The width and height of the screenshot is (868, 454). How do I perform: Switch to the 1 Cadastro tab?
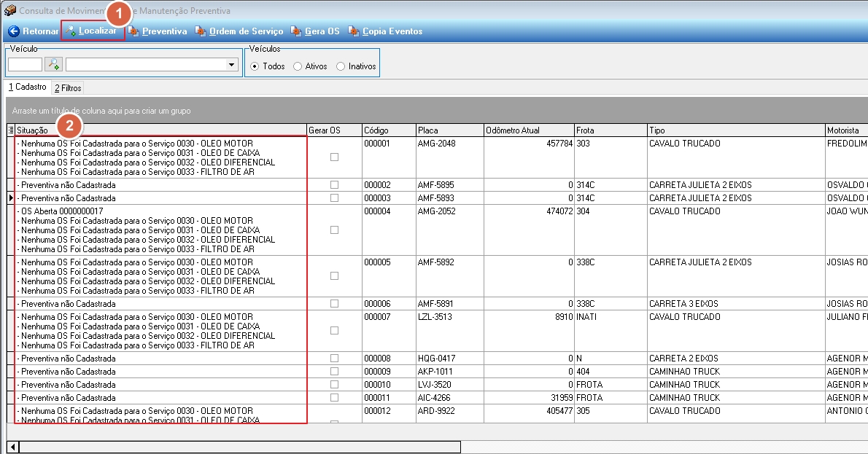28,87
